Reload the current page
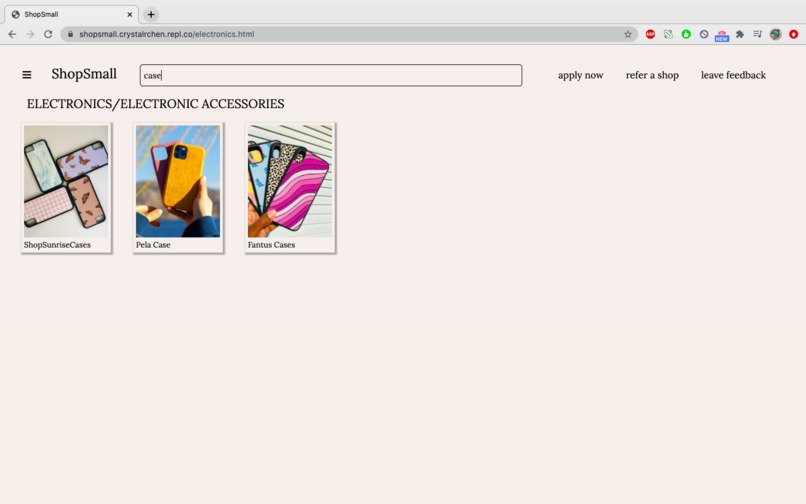806x504 pixels. click(x=48, y=34)
